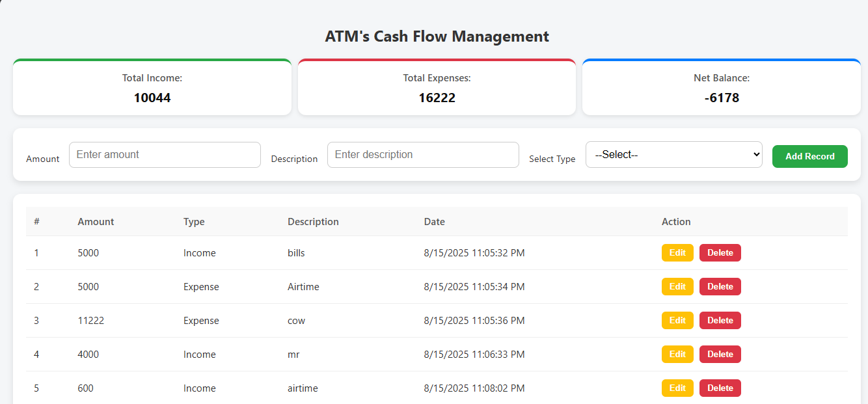Edit the Airtime expense record
The height and width of the screenshot is (404, 868).
pyautogui.click(x=677, y=287)
